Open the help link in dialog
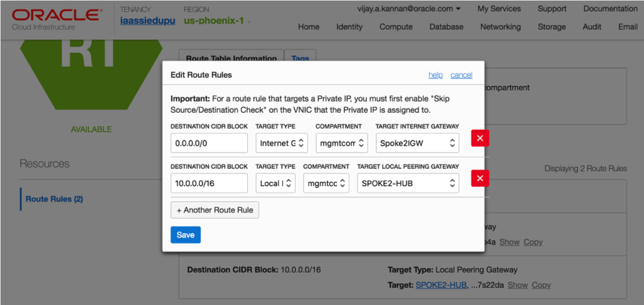644x305 pixels. tap(436, 75)
